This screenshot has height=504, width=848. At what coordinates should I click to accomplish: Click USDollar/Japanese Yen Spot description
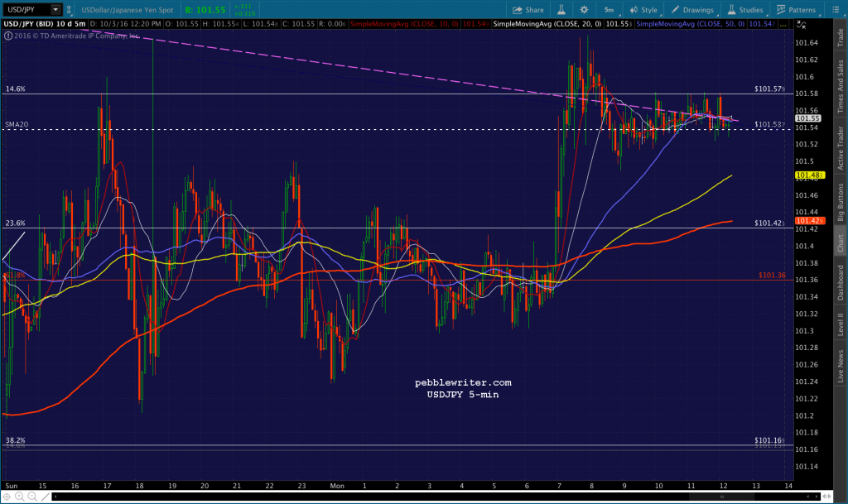tap(127, 10)
